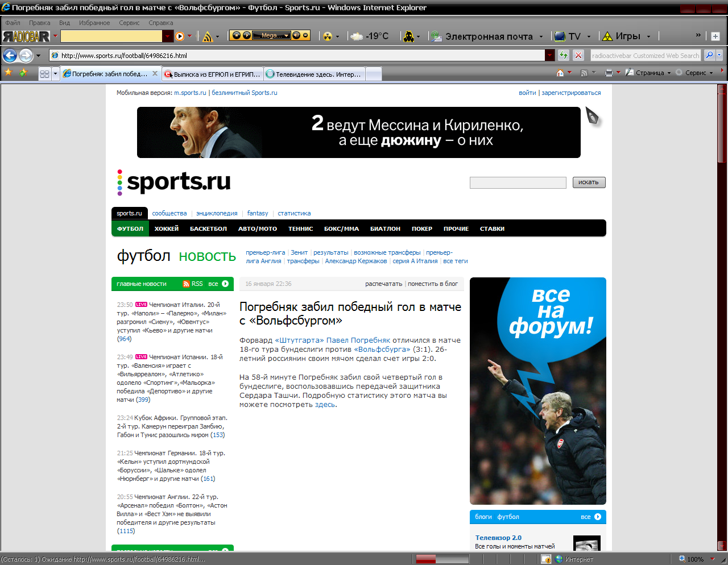Screen dimensions: 728x565
Task: Play the Radiobar radio stream
Action: click(247, 35)
